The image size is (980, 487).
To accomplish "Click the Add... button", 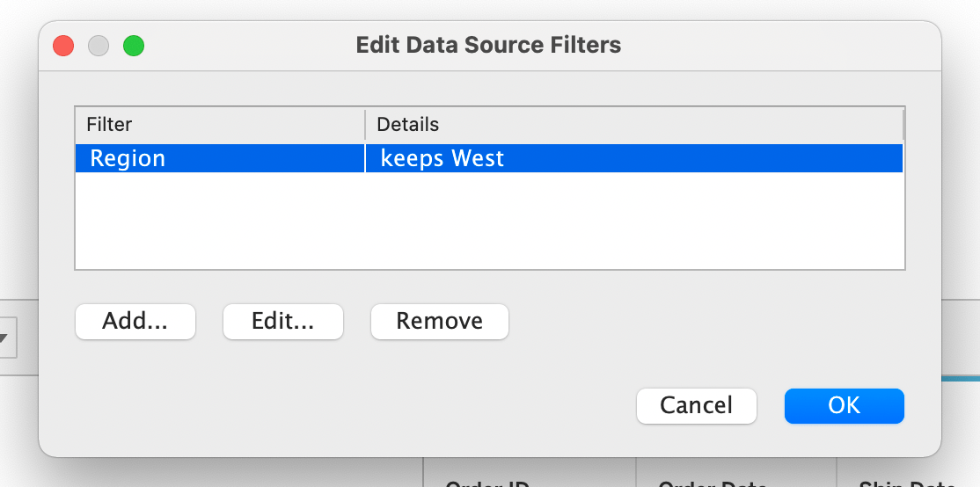I will pos(135,322).
